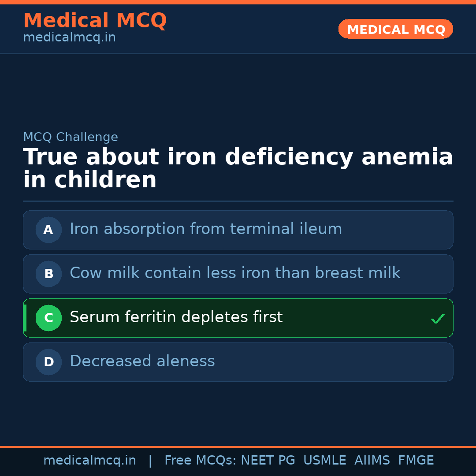The height and width of the screenshot is (476, 476).
Task: Open medicalmcq.in link under header title
Action: coord(69,38)
